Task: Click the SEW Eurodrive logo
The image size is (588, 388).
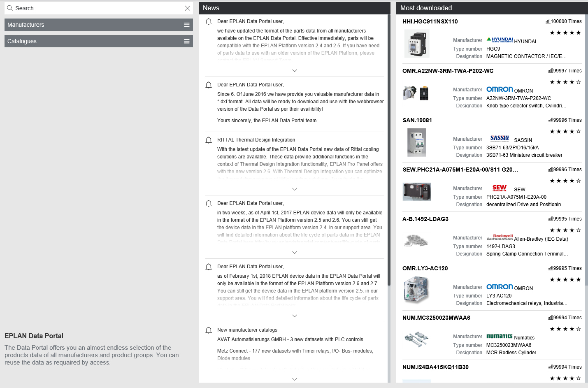Action: (500, 188)
